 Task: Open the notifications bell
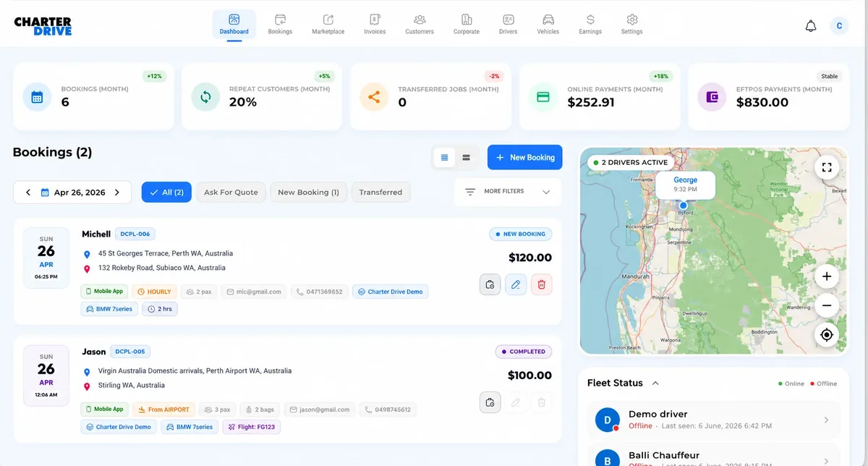tap(811, 26)
